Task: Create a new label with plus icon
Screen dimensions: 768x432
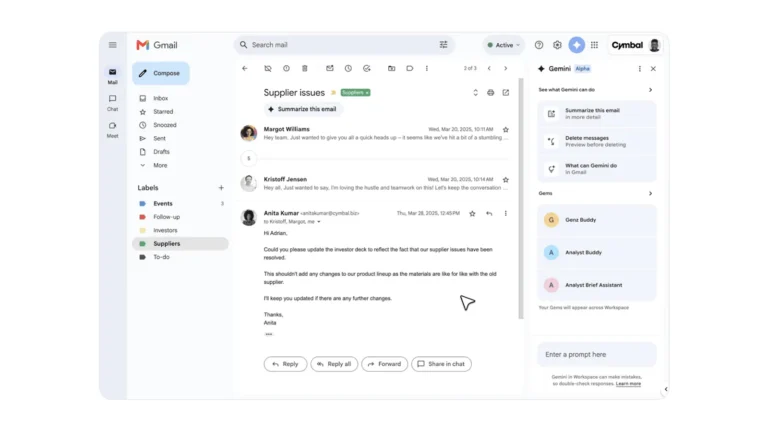Action: coord(221,188)
